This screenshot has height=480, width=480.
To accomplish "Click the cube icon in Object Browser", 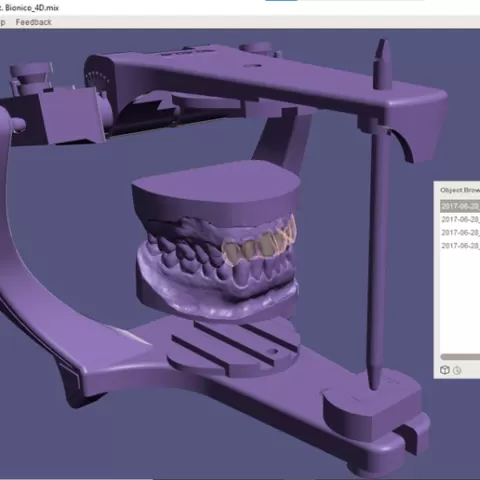I will [x=445, y=370].
